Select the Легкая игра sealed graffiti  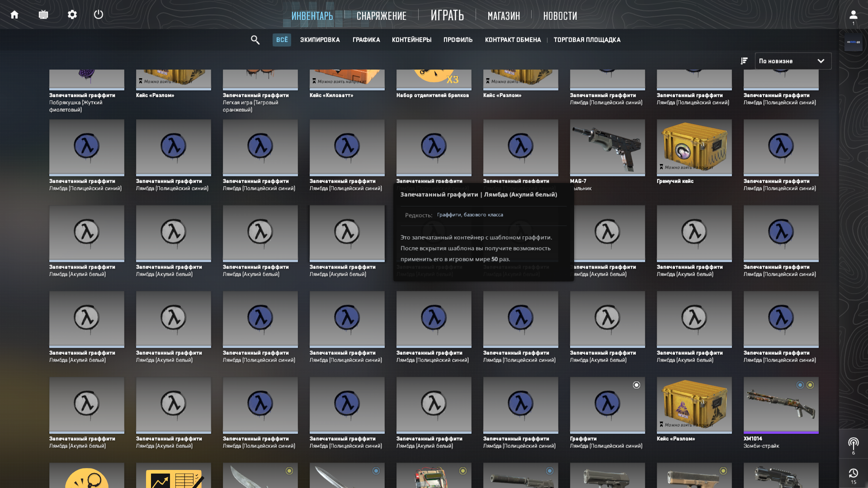[260, 80]
